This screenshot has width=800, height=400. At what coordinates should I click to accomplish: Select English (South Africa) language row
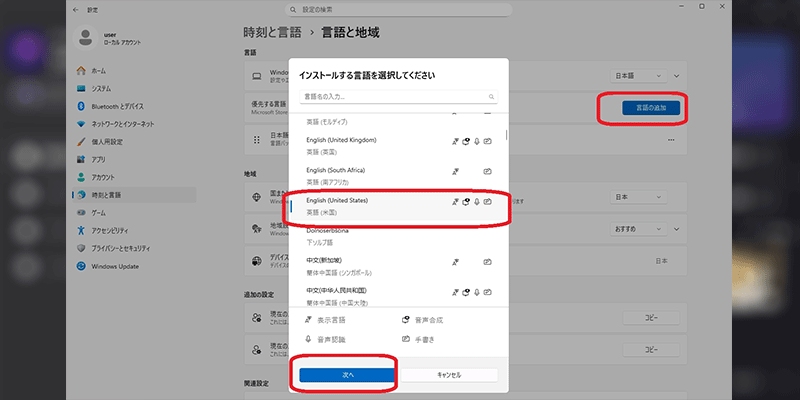[x=398, y=176]
